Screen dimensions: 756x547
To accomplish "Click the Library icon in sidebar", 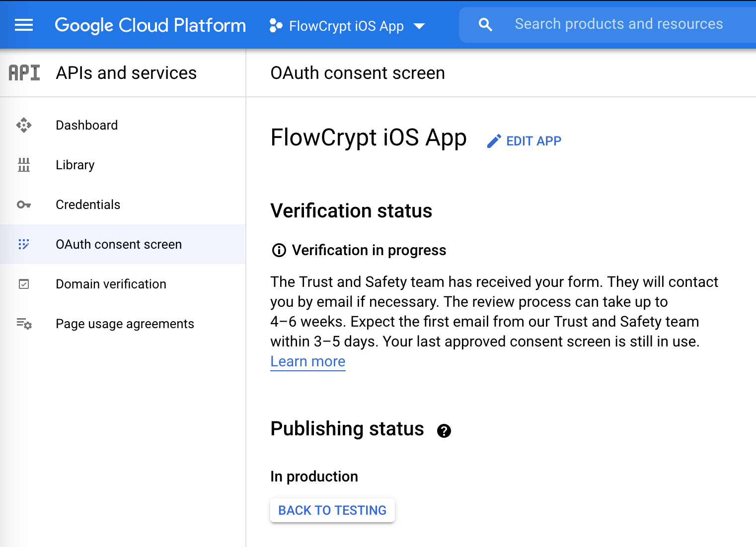I will 24,165.
